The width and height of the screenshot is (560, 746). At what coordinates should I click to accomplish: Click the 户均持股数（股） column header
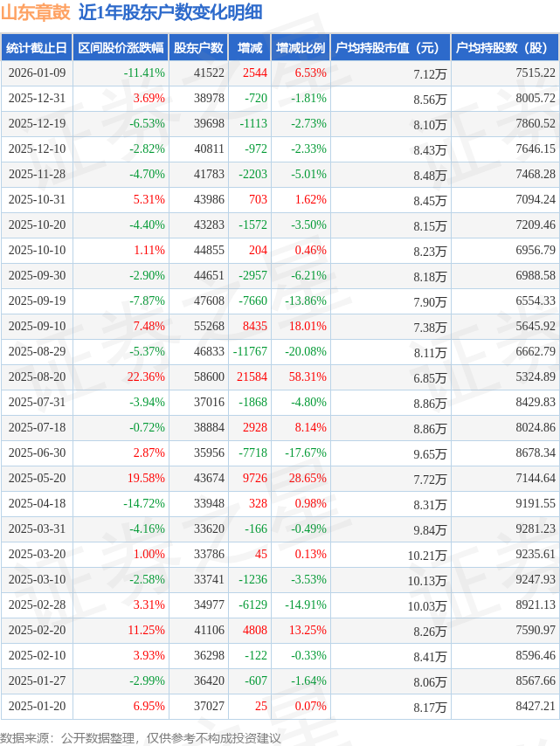point(506,48)
